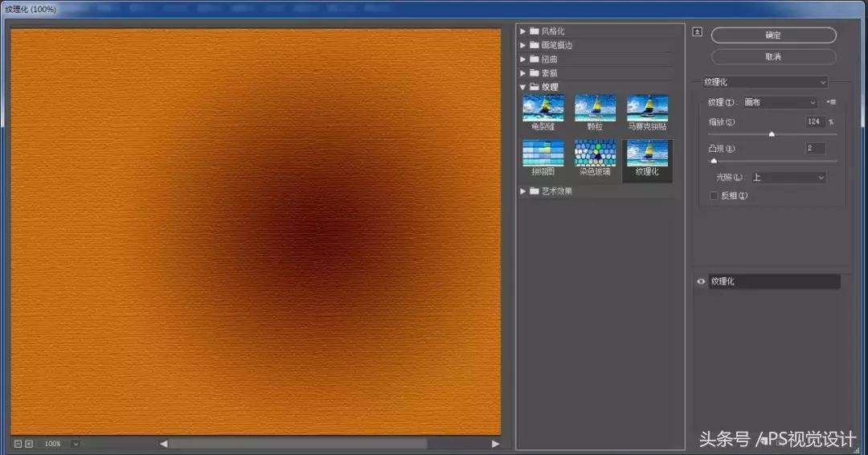The image size is (868, 455).
Task: Apply the 染色玻璃 (Stained Glass) filter thumbnail
Action: tap(595, 154)
